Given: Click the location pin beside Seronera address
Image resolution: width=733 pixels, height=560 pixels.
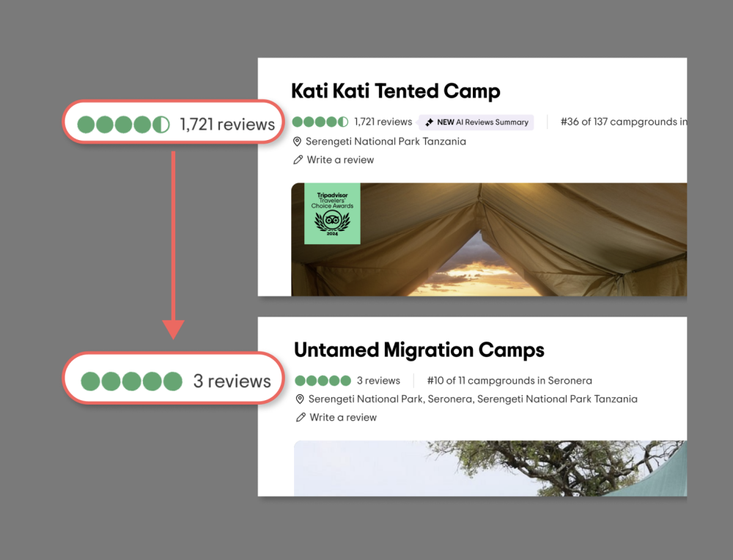Looking at the screenshot, I should pos(300,399).
